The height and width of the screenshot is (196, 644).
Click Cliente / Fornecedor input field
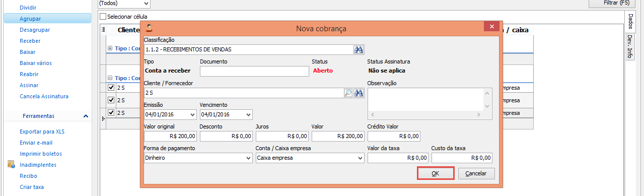[x=244, y=93]
